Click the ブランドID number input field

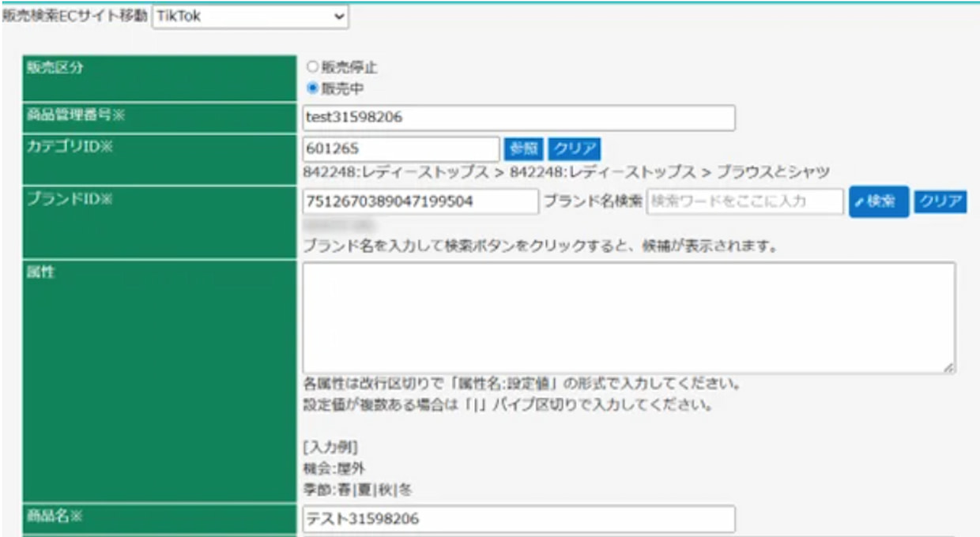pyautogui.click(x=420, y=201)
